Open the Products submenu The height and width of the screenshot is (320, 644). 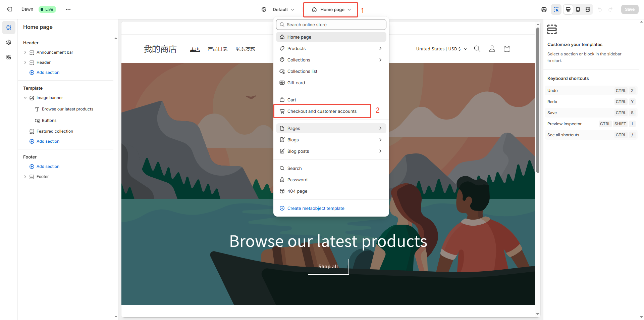coord(331,48)
